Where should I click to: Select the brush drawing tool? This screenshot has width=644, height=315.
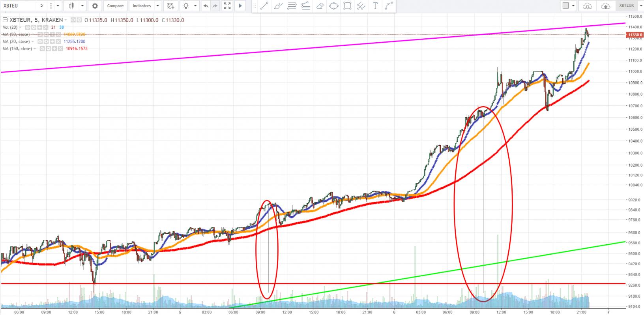278,6
